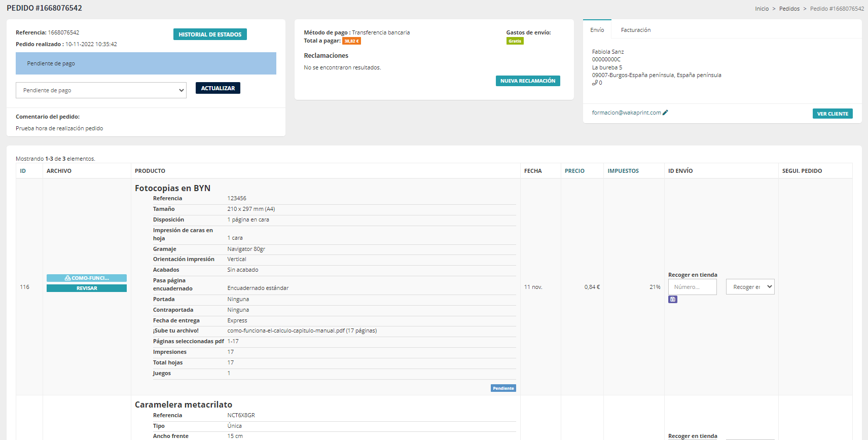Click the phone icon in the shipping address

[x=595, y=83]
